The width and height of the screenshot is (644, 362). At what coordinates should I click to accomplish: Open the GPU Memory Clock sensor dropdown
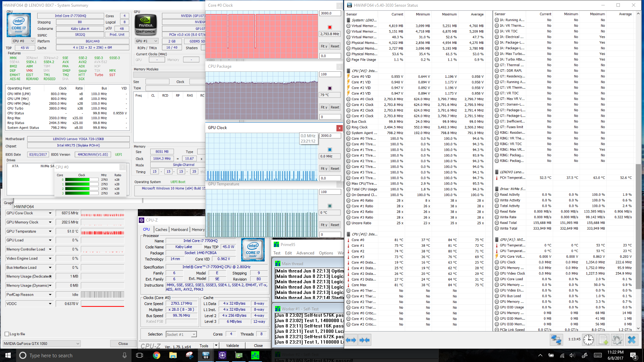point(50,222)
